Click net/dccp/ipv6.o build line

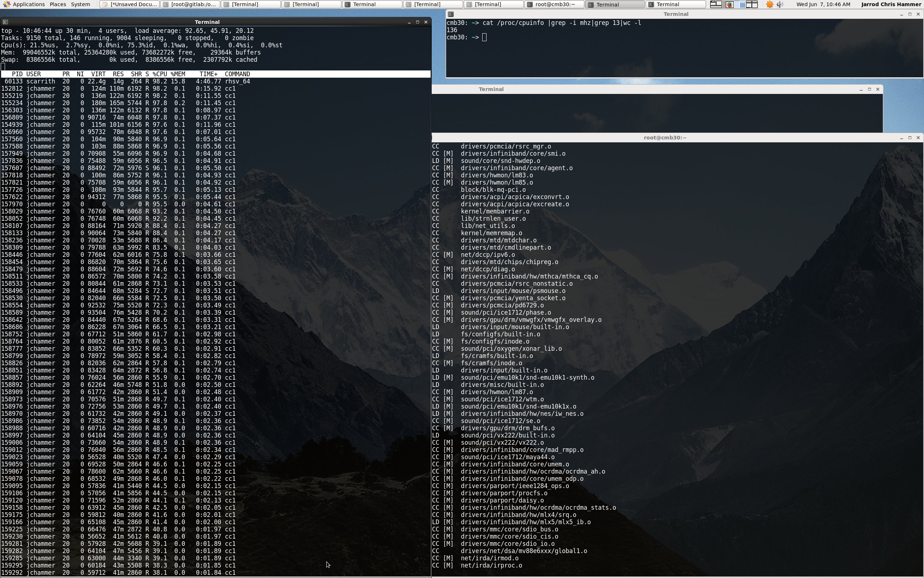pos(474,255)
